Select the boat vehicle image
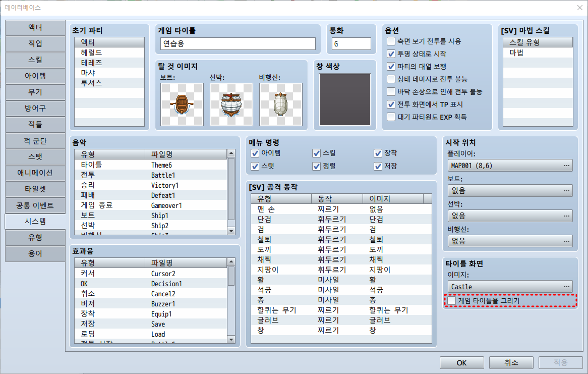 click(x=182, y=104)
